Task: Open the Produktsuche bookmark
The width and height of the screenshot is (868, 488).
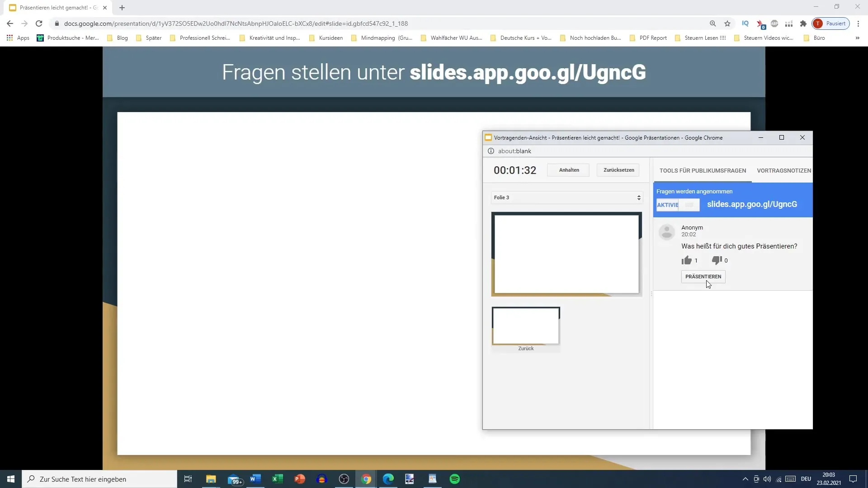Action: click(x=68, y=38)
